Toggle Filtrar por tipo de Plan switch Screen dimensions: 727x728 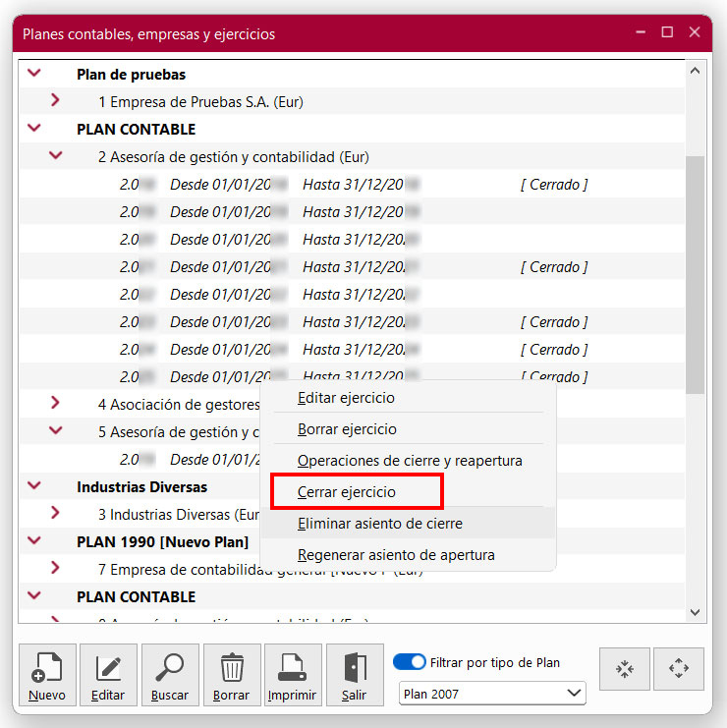tap(409, 662)
